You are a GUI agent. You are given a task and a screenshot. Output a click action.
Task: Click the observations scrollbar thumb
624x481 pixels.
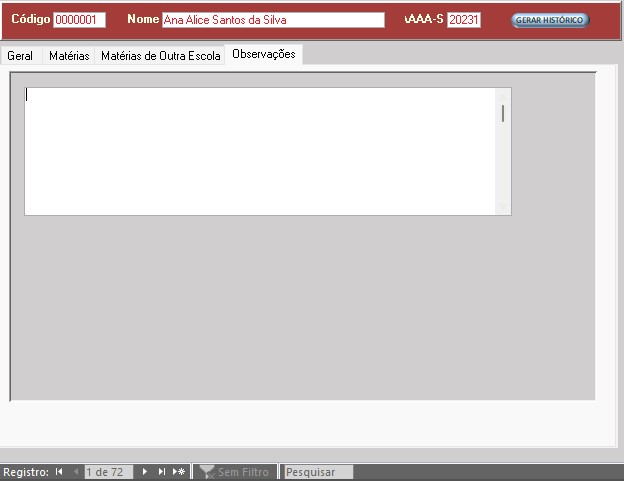503,113
